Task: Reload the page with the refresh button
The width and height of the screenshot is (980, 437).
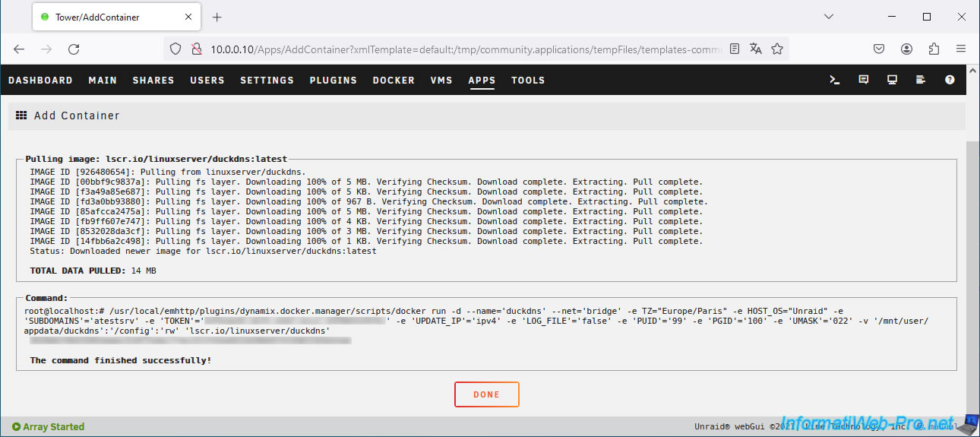Action: point(74,49)
